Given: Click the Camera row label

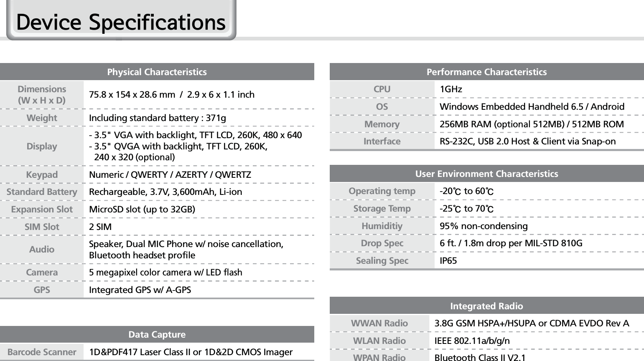Looking at the screenshot, I should [x=42, y=273].
